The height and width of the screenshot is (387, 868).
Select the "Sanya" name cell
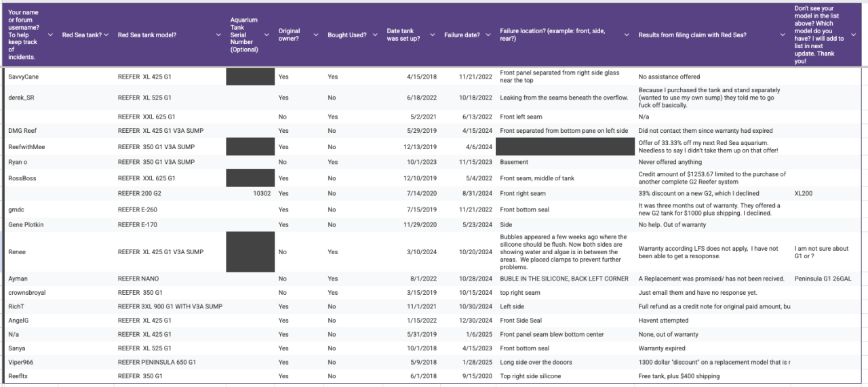[31, 348]
